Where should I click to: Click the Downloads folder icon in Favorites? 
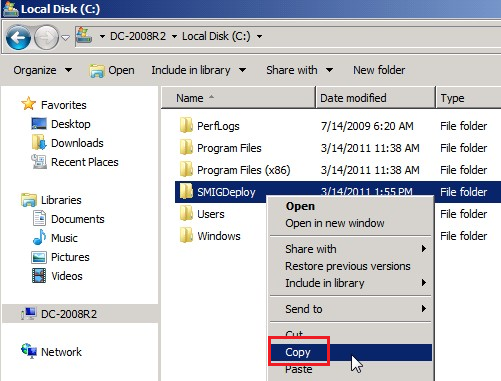[39, 142]
